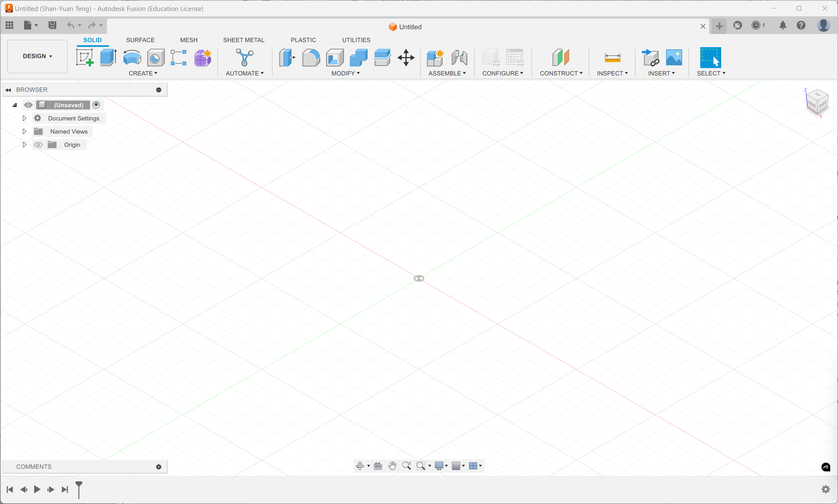
Task: Select the Create Sketch tool
Action: click(x=84, y=57)
